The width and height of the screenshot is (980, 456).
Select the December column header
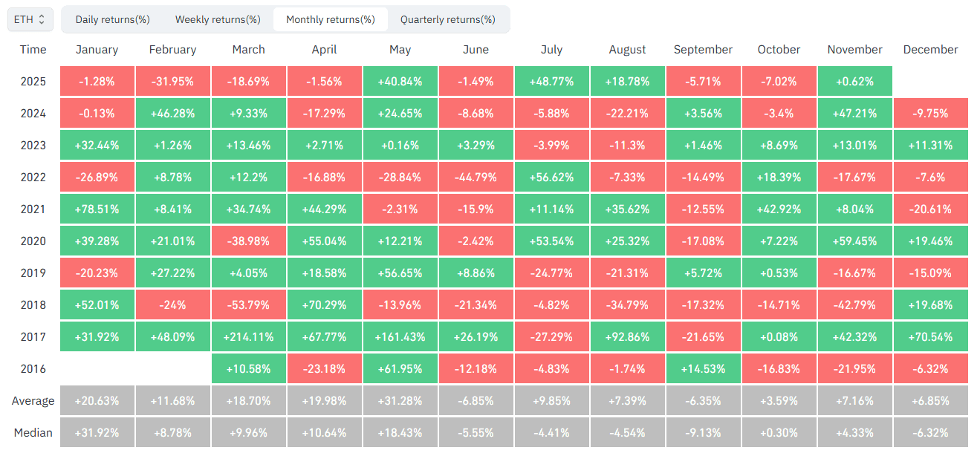(930, 50)
